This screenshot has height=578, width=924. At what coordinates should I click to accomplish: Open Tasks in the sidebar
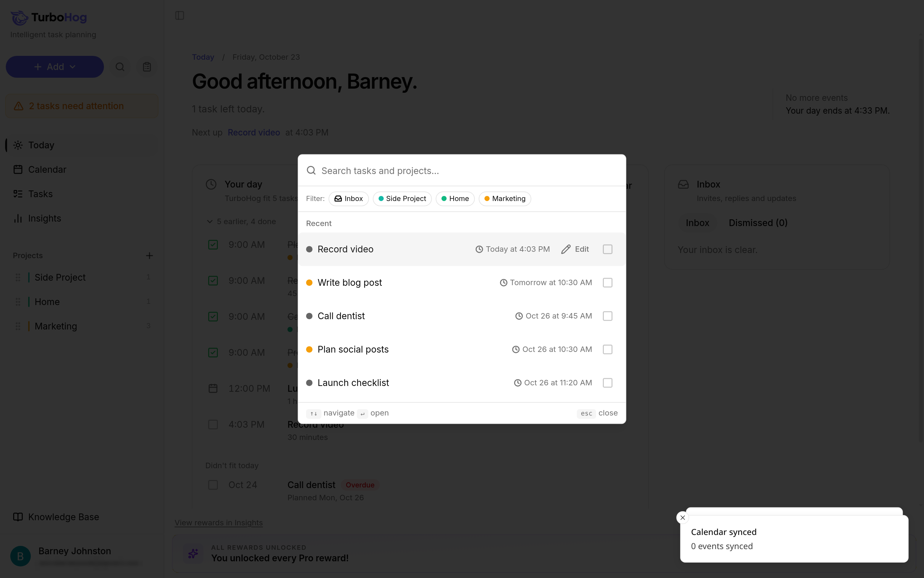click(82, 194)
